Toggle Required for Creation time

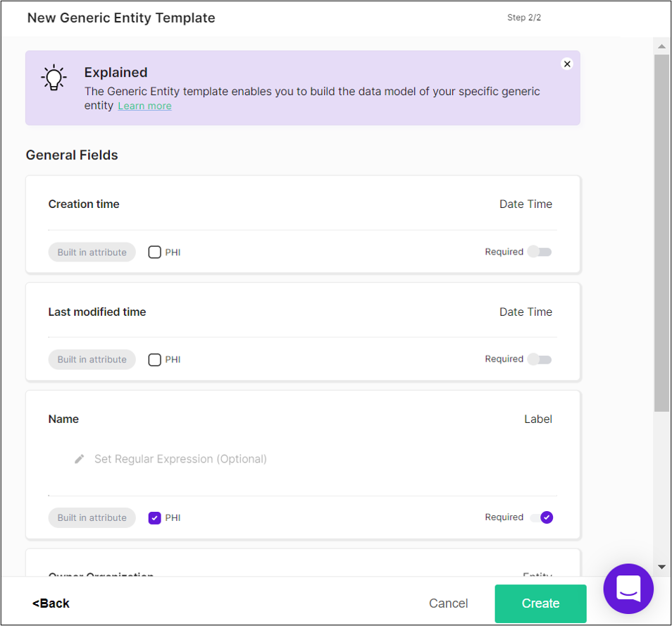click(540, 252)
